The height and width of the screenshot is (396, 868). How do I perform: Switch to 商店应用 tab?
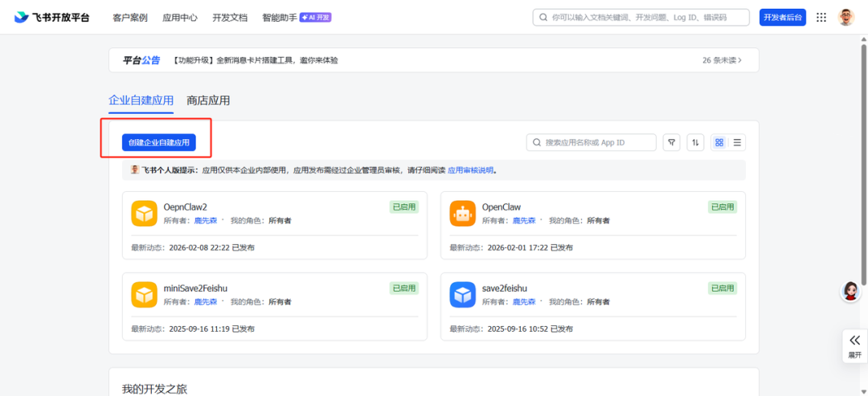tap(208, 100)
